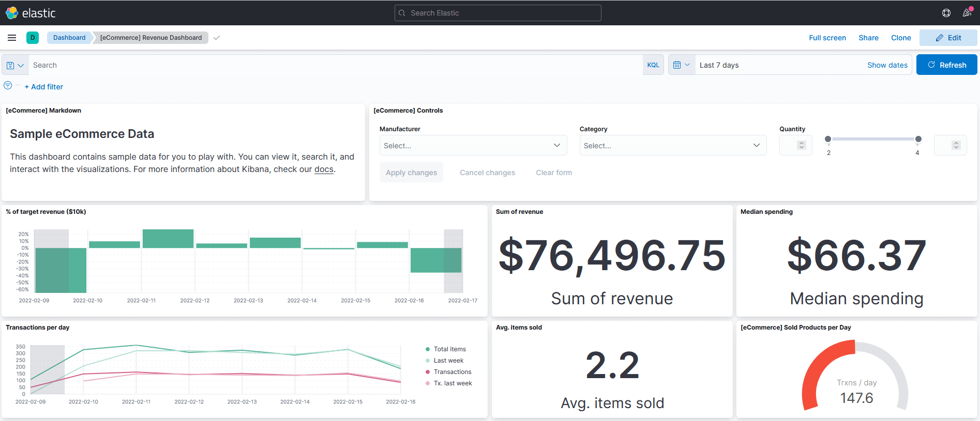Screen dimensions: 980x421
Task: Open the filter options circle icon
Action: tap(8, 85)
